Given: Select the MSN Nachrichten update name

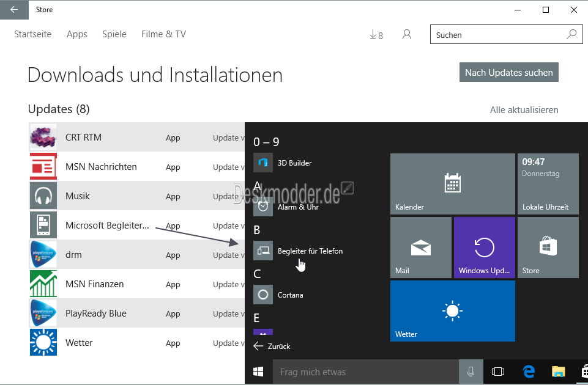Looking at the screenshot, I should pyautogui.click(x=101, y=166).
